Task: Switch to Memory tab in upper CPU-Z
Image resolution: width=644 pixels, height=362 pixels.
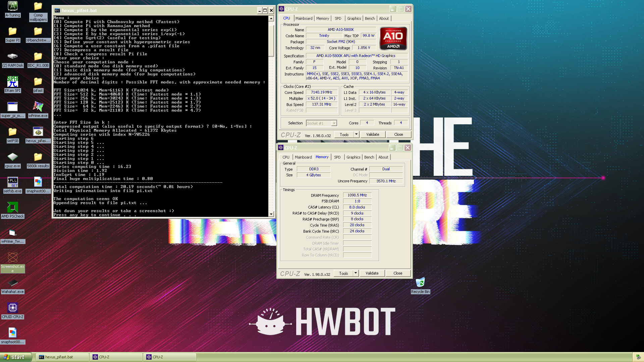Action: click(x=323, y=18)
